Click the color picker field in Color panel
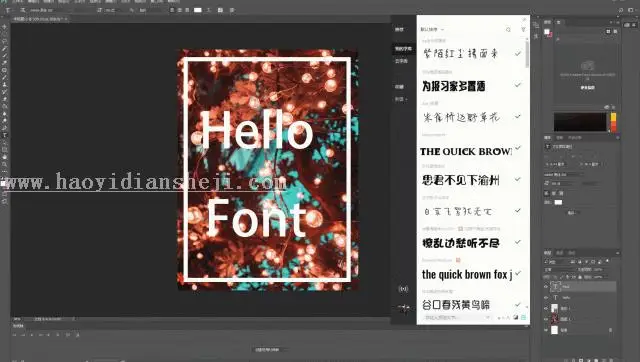The height and width of the screenshot is (362, 640). click(x=580, y=122)
